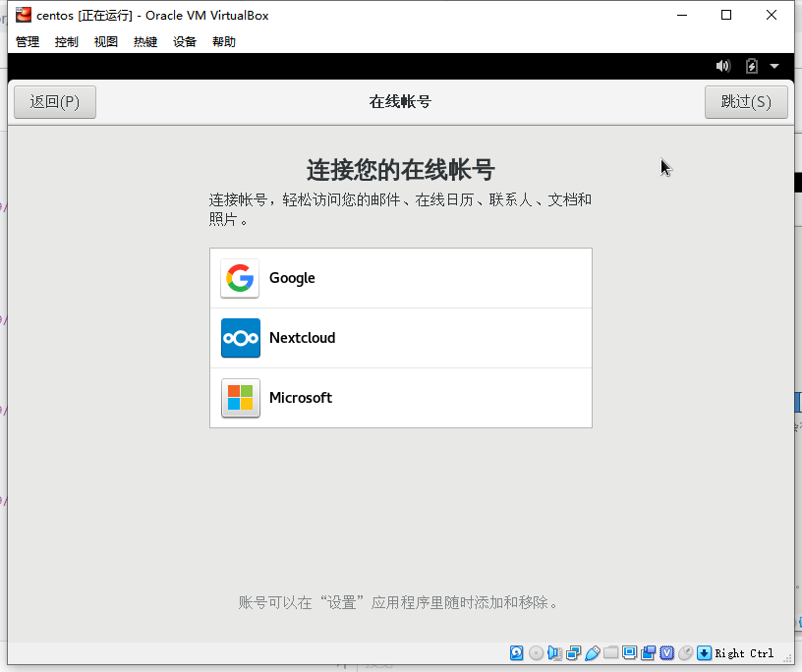Screen dimensions: 802x672
Task: Click the 连接您的在线帐号 heading
Action: (x=400, y=170)
